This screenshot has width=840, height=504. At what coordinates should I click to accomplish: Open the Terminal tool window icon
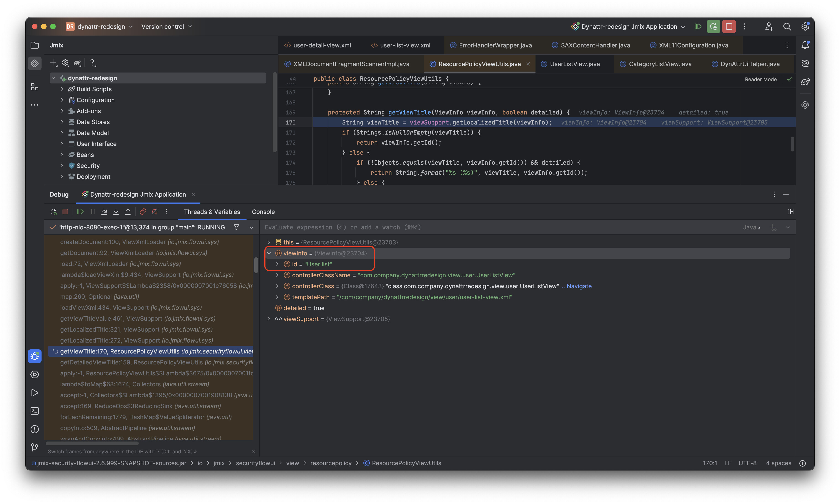35,411
